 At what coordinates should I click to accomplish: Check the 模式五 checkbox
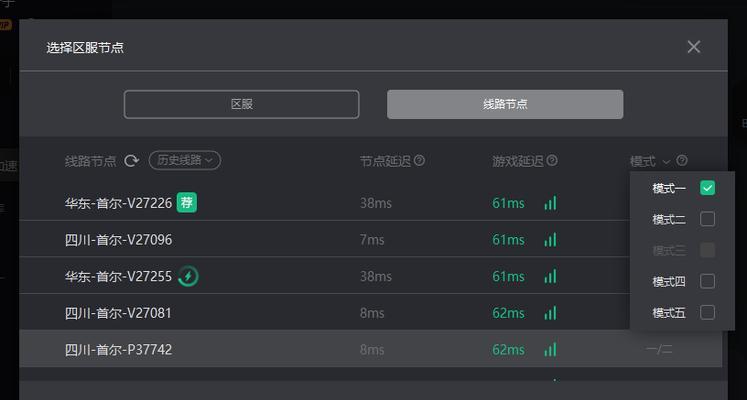click(707, 312)
